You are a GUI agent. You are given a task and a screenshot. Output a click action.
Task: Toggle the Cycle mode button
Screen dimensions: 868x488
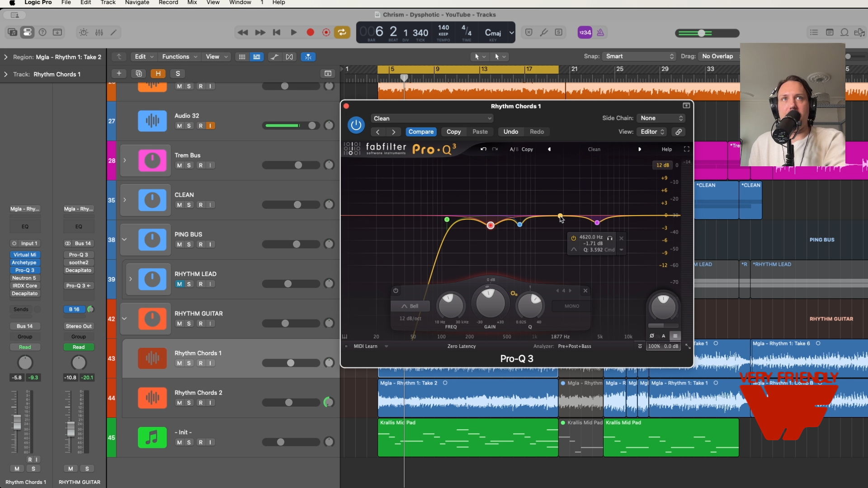click(342, 33)
